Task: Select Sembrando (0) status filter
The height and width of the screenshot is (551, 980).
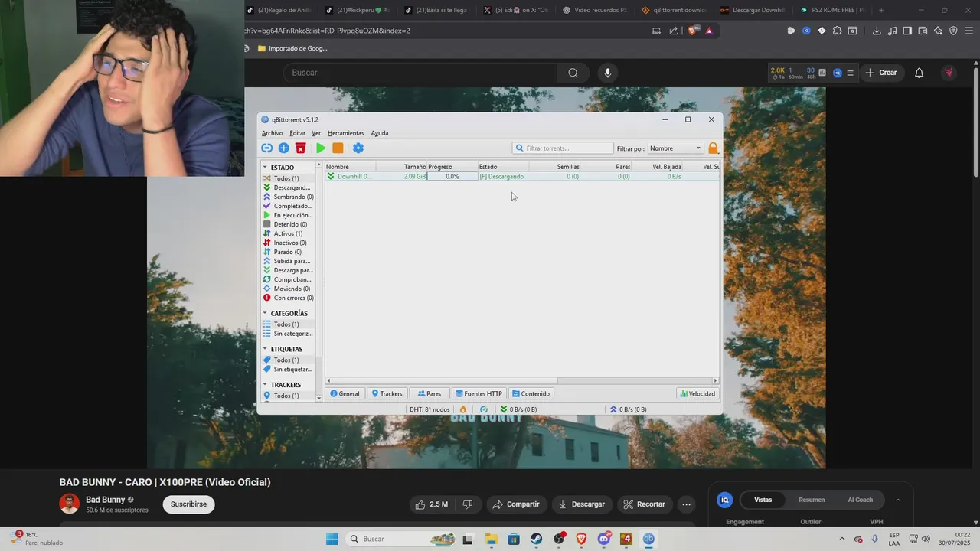Action: click(289, 197)
